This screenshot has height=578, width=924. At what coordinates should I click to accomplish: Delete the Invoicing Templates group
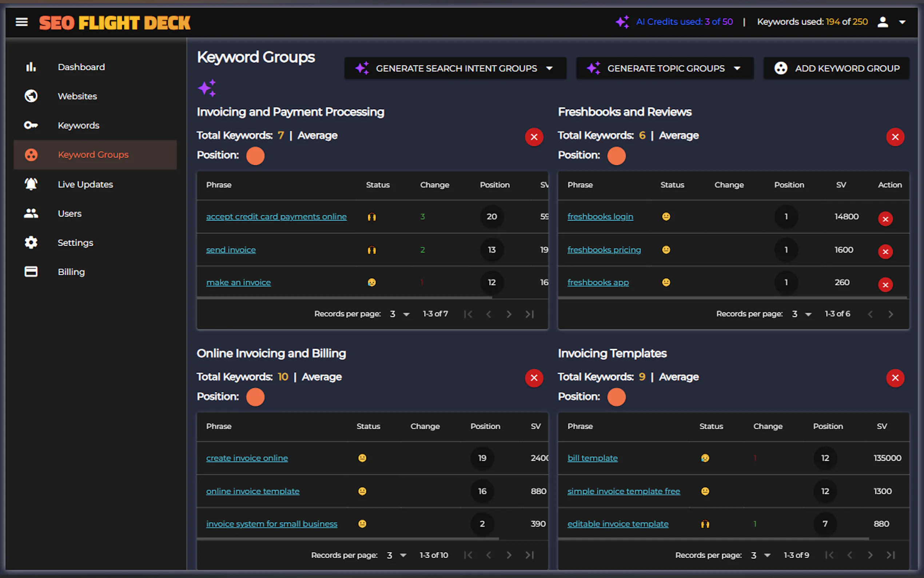click(x=895, y=378)
